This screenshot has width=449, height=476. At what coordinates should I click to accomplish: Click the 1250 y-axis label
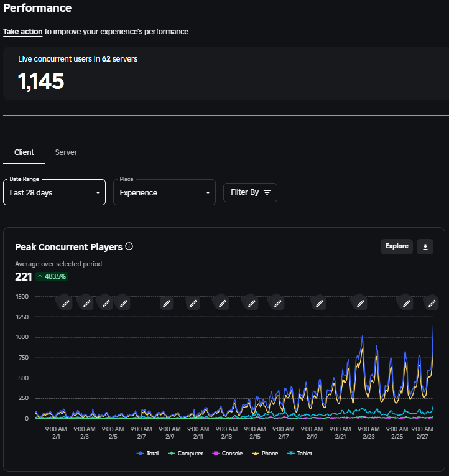click(x=22, y=317)
